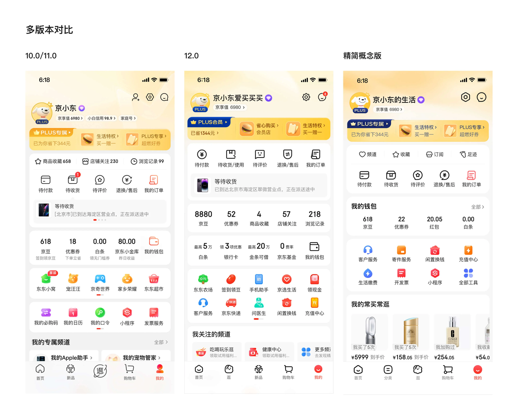Image resolution: width=517 pixels, height=420 pixels.
Task: Switch to 新品 tab in 10.0/11.0 version
Action: [x=70, y=372]
